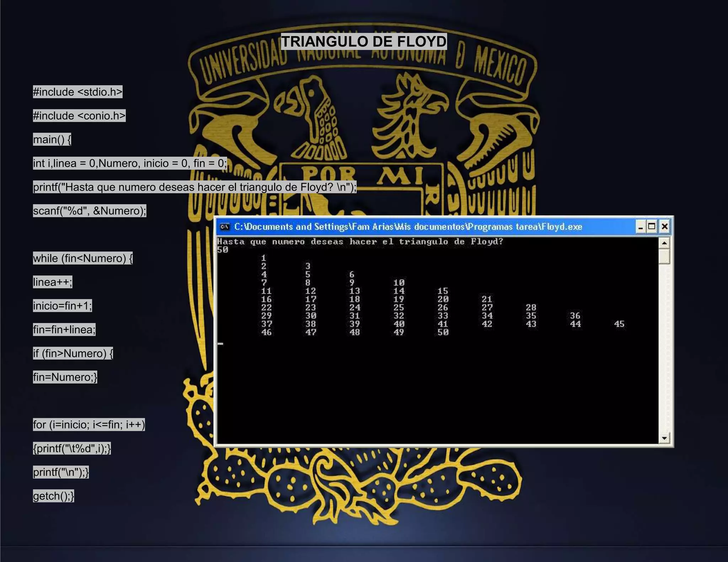This screenshot has width=728, height=562.
Task: Click the console scrollbar up arrow
Action: click(664, 243)
